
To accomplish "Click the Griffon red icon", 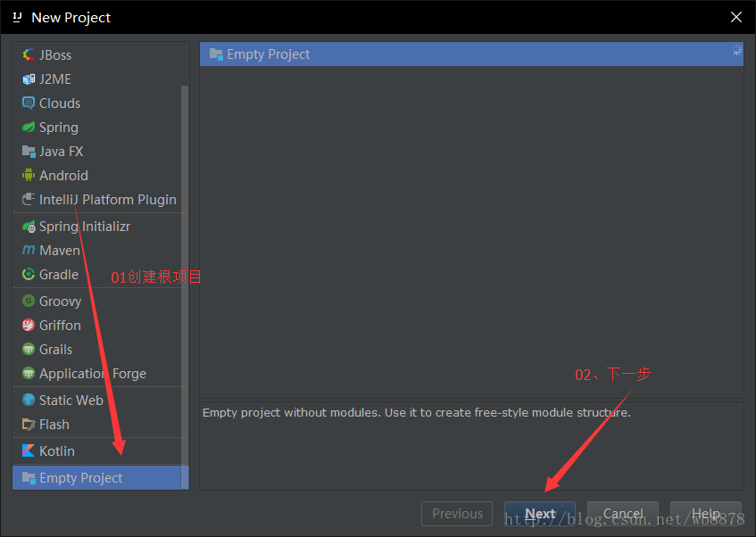I will [x=29, y=325].
